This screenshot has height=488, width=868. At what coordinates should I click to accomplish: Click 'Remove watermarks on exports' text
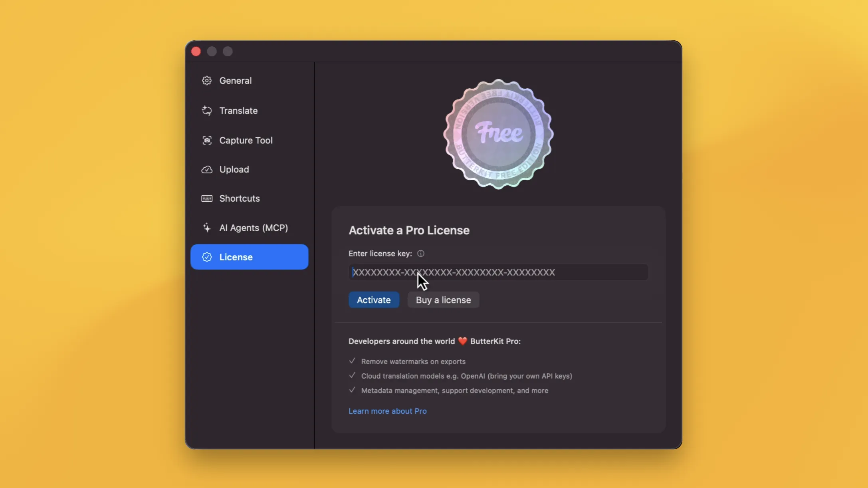413,361
